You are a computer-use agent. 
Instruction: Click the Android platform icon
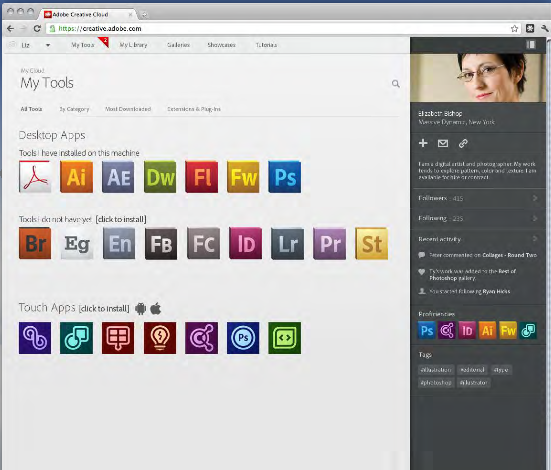[141, 309]
